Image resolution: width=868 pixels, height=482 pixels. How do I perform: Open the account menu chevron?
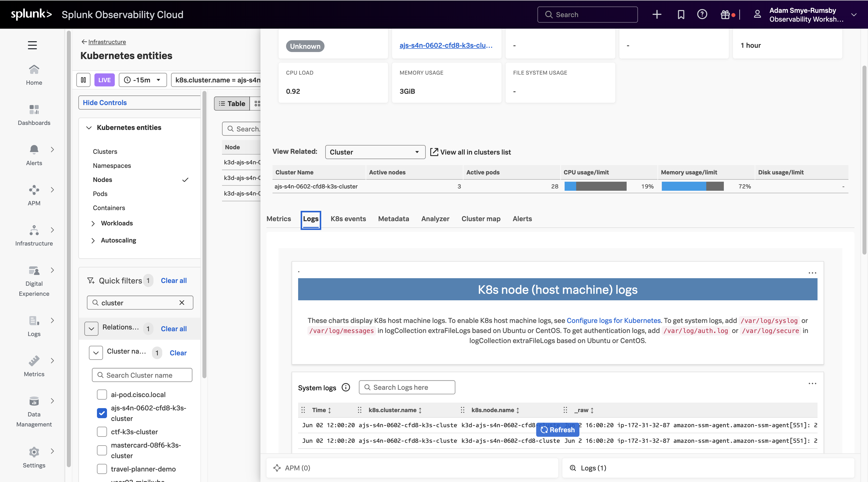854,15
